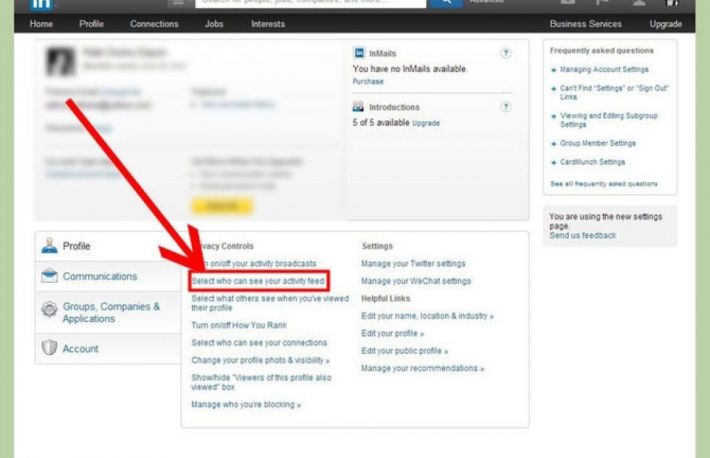The image size is (710, 458).
Task: Click the InMails help question mark icon
Action: 506,53
